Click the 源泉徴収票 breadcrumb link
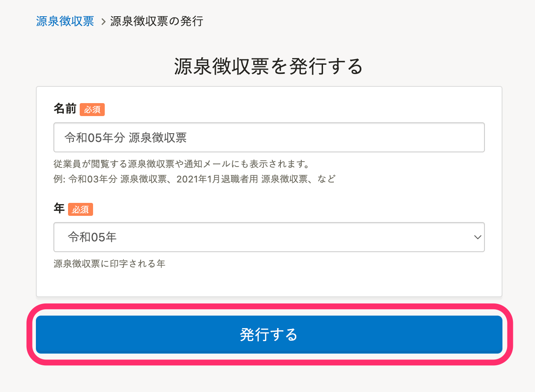This screenshot has height=392, width=535. (x=65, y=21)
